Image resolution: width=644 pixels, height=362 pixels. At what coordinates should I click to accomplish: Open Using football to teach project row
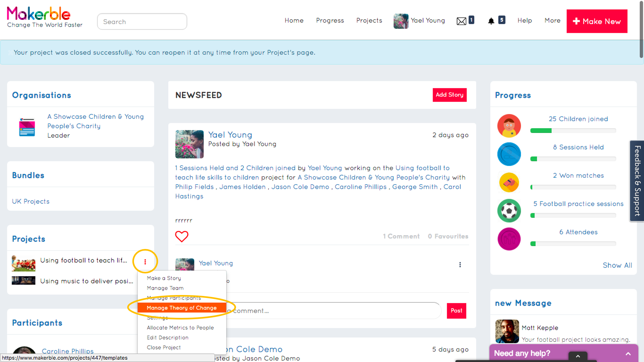[x=83, y=260]
